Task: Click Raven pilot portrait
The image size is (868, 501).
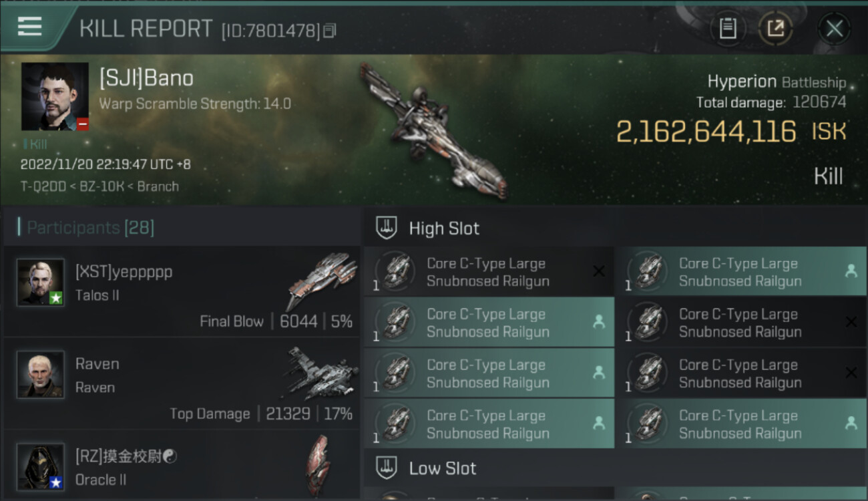Action: coord(41,374)
